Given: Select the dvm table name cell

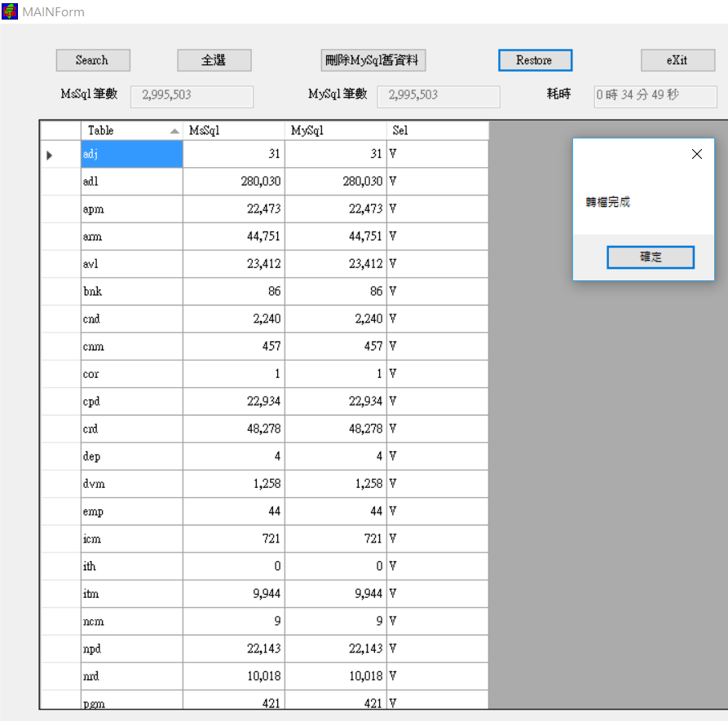Looking at the screenshot, I should point(132,484).
